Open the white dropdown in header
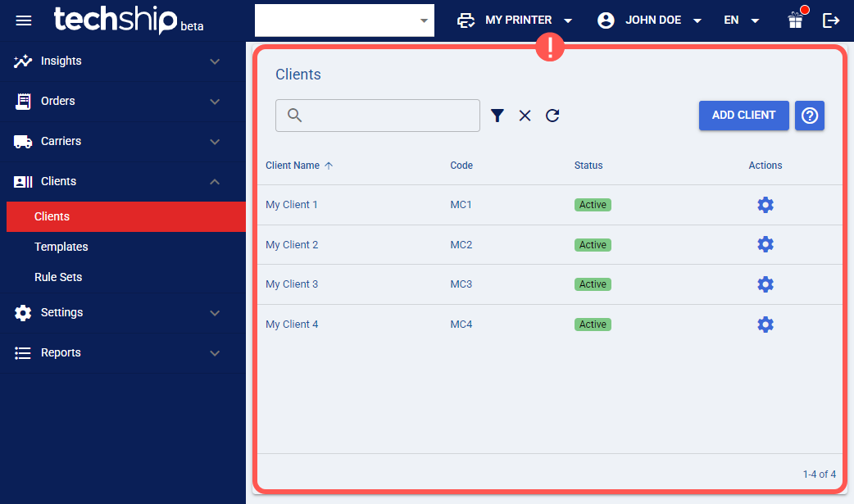The width and height of the screenshot is (854, 504). coord(344,20)
